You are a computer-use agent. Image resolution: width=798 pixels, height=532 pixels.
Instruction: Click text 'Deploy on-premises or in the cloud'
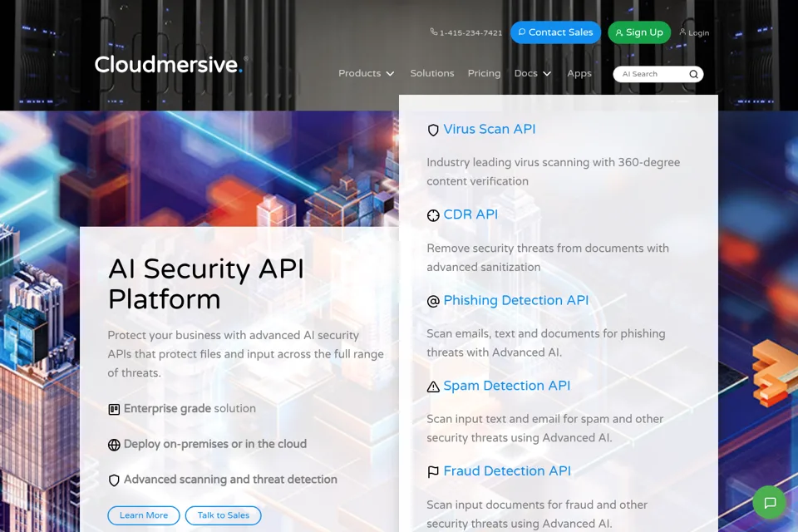point(215,444)
